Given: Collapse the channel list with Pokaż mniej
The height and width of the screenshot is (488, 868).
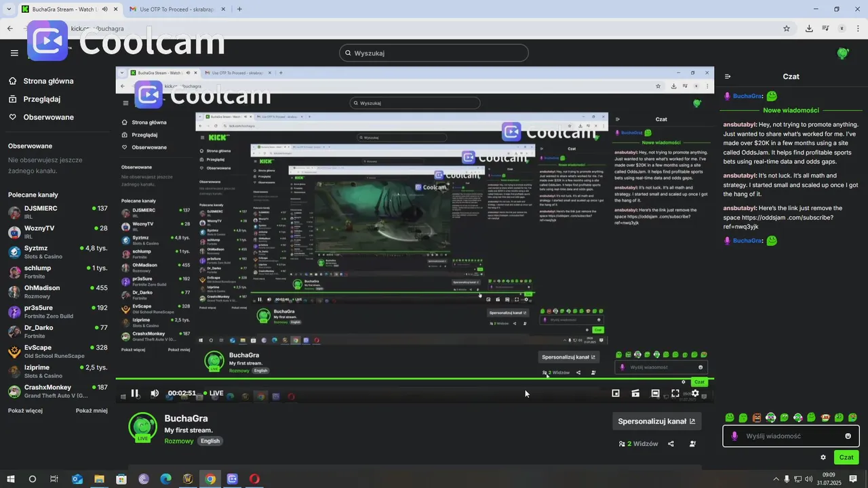Looking at the screenshot, I should tap(92, 411).
